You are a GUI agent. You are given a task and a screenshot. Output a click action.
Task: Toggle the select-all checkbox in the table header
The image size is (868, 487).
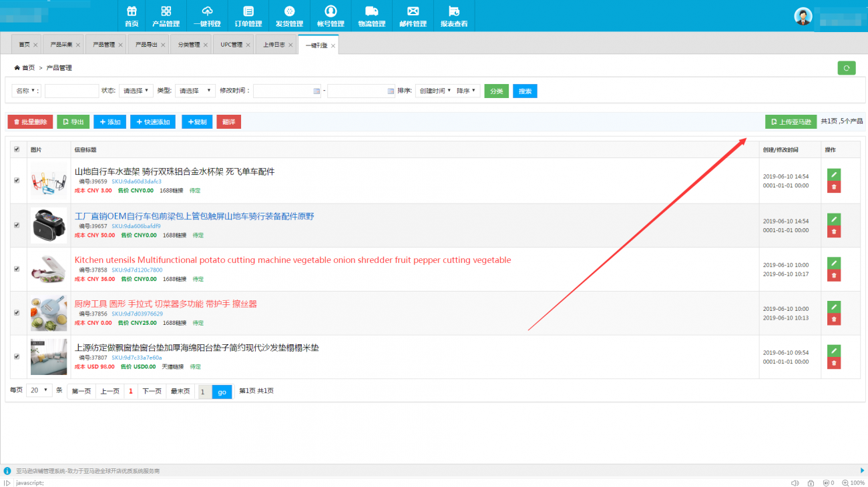(x=17, y=149)
